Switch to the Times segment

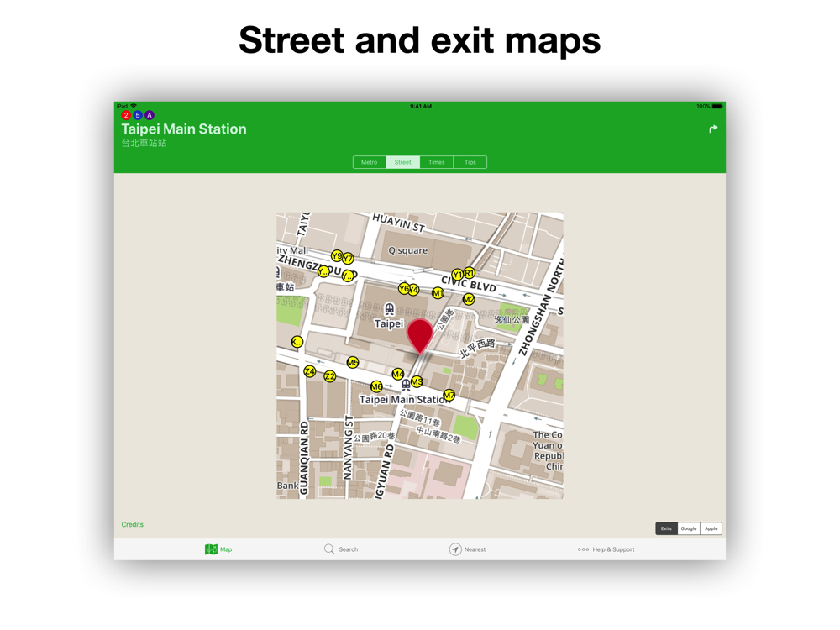[437, 162]
